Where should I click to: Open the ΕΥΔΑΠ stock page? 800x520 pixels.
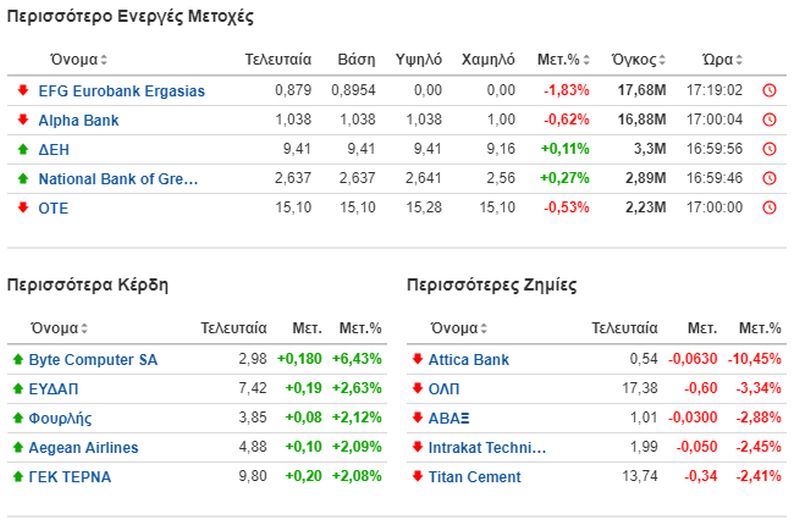(x=54, y=389)
